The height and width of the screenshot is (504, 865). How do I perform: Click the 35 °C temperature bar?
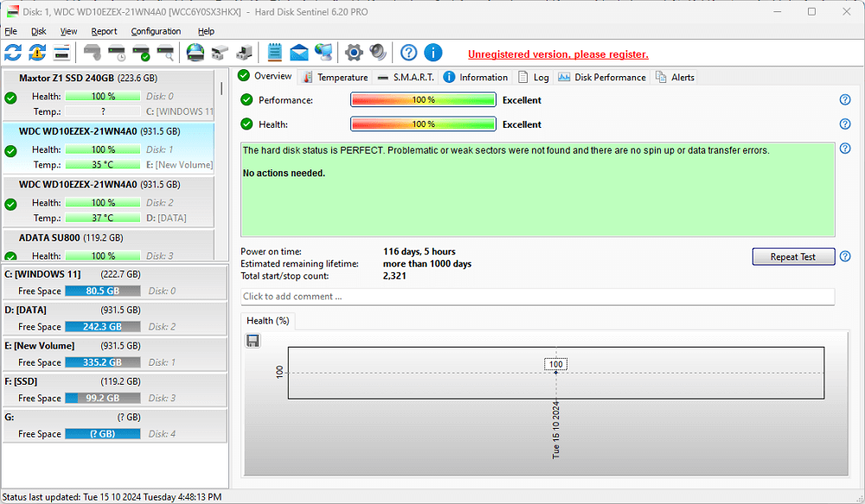point(103,164)
